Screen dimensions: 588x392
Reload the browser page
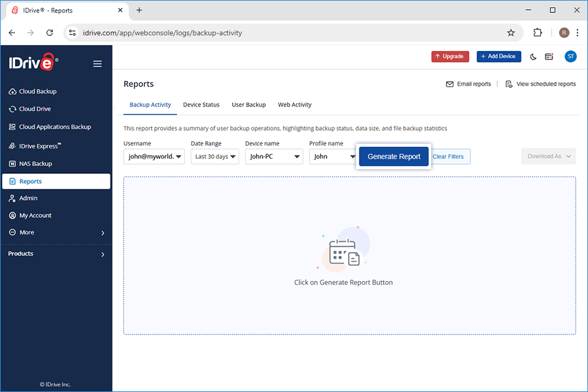coord(50,33)
